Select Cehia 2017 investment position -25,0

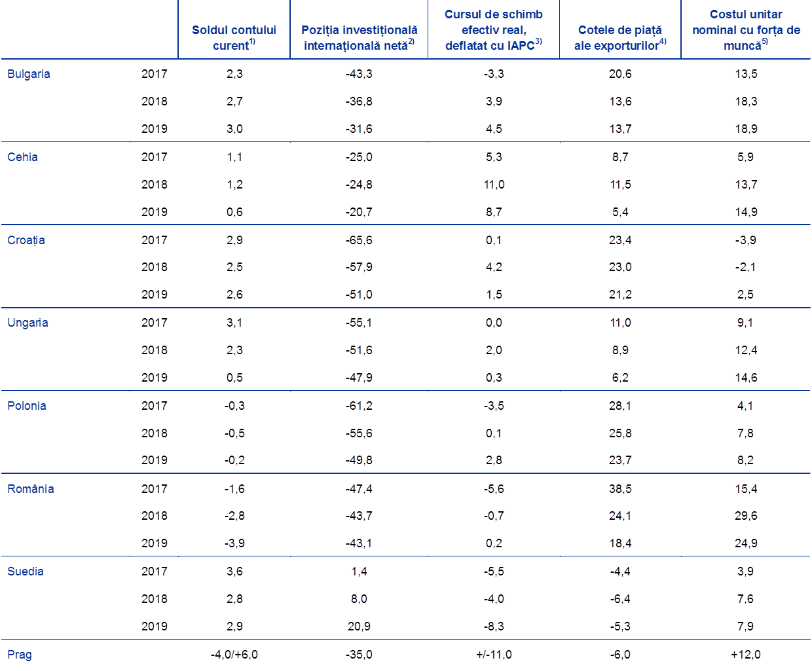359,157
